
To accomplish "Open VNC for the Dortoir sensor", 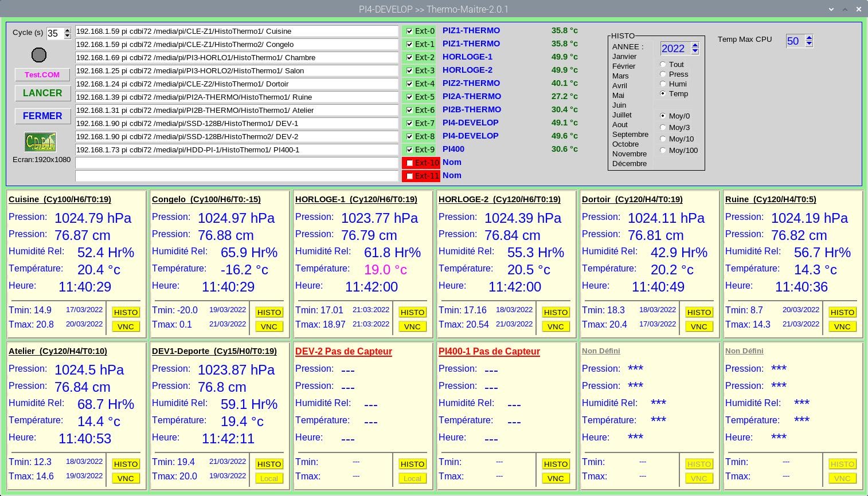I will [699, 326].
